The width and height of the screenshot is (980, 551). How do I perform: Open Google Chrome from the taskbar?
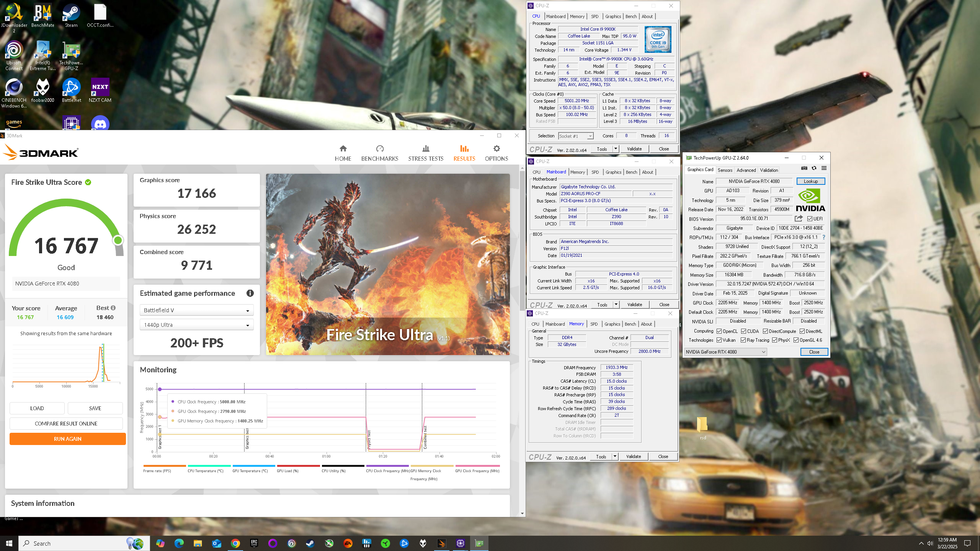coord(235,543)
